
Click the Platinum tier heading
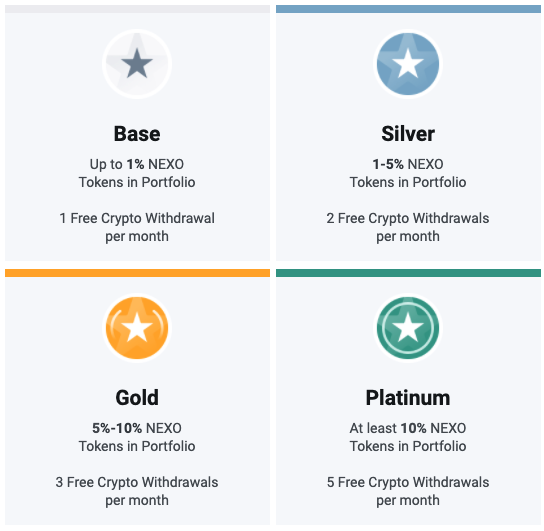click(408, 398)
